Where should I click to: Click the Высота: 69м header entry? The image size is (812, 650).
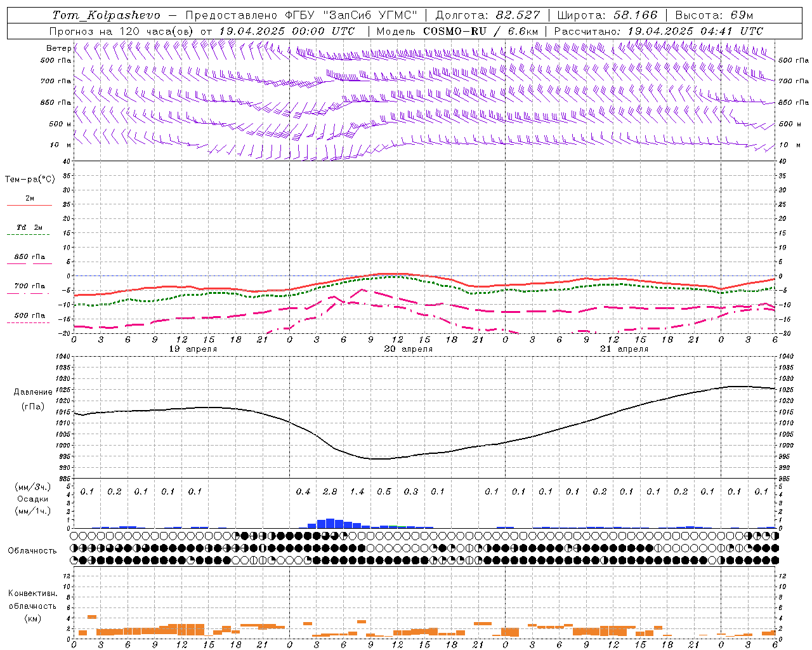(714, 15)
